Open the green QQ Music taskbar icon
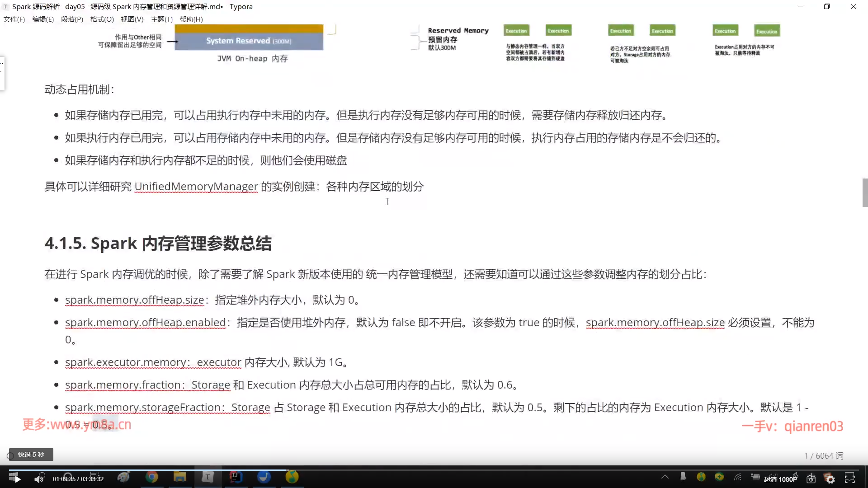This screenshot has width=868, height=488. (292, 477)
